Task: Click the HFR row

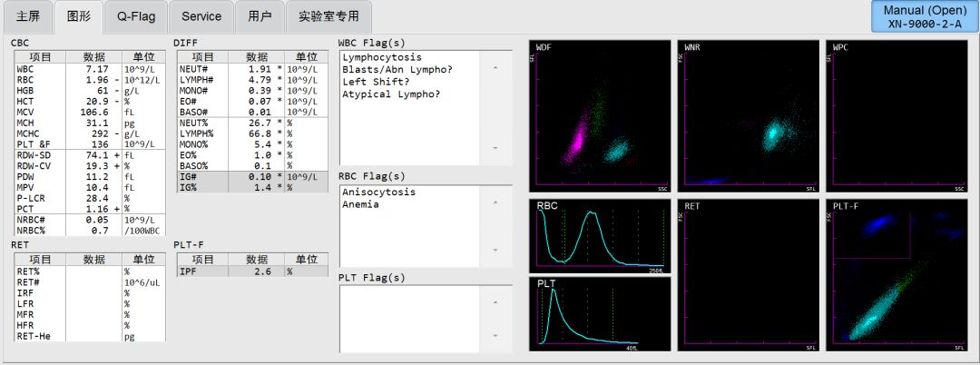Action: point(91,326)
